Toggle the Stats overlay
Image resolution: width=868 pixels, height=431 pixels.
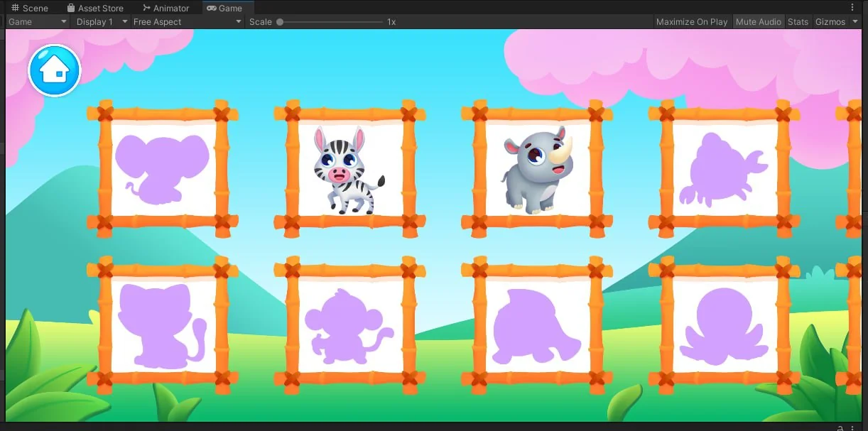pyautogui.click(x=798, y=22)
